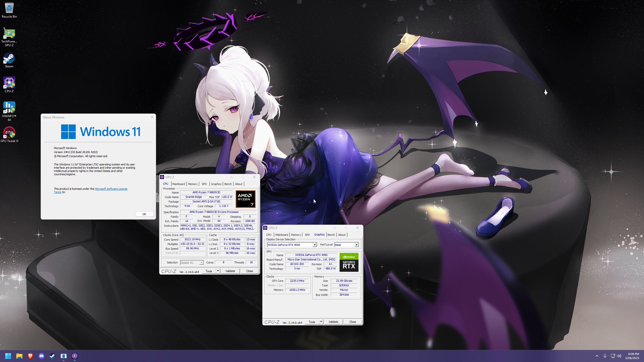Switch to Bench tab in CPU window
The height and width of the screenshot is (362, 644).
pyautogui.click(x=228, y=184)
